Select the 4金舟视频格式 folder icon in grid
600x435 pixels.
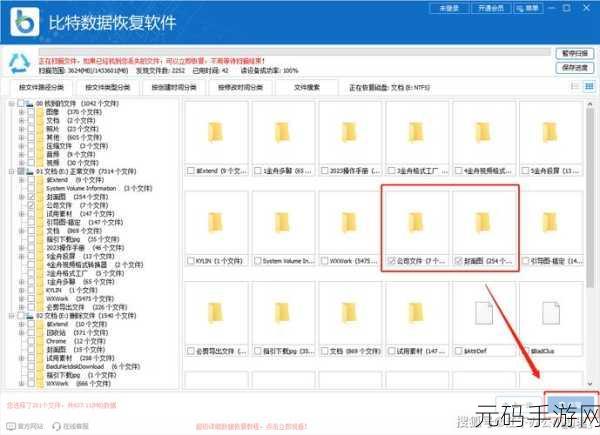pyautogui.click(x=483, y=132)
